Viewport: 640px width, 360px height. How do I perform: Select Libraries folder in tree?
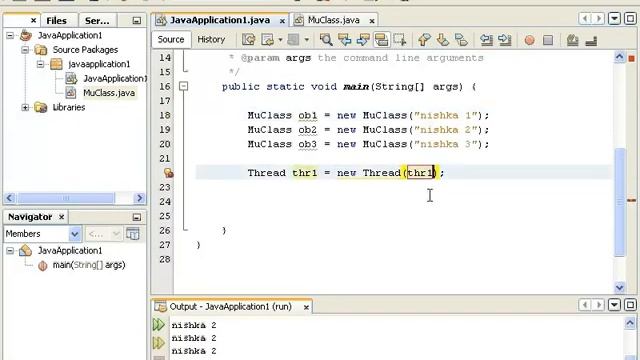click(69, 107)
